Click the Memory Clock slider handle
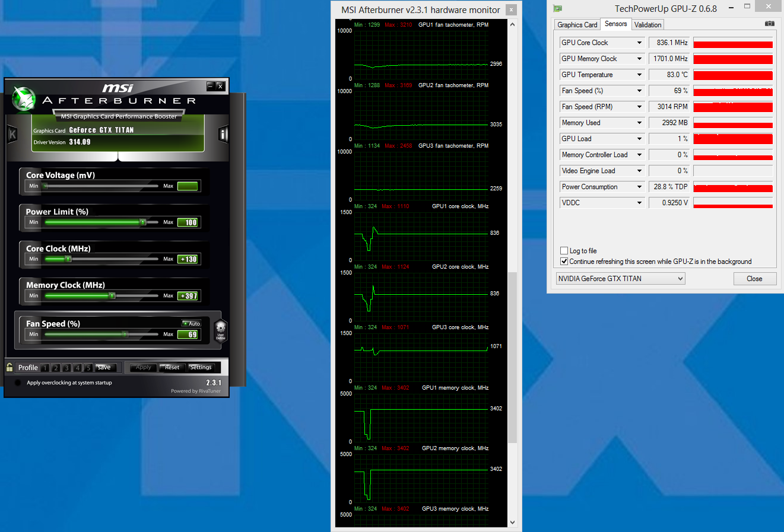This screenshot has height=532, width=784. click(x=112, y=295)
